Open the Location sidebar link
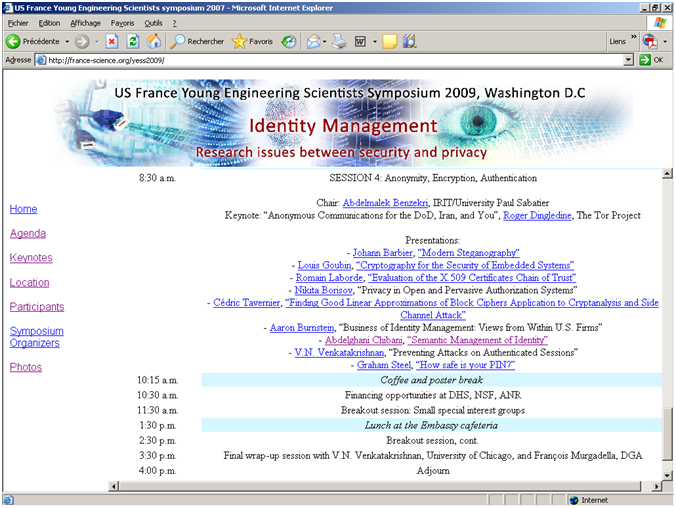The width and height of the screenshot is (676, 508). click(x=29, y=282)
